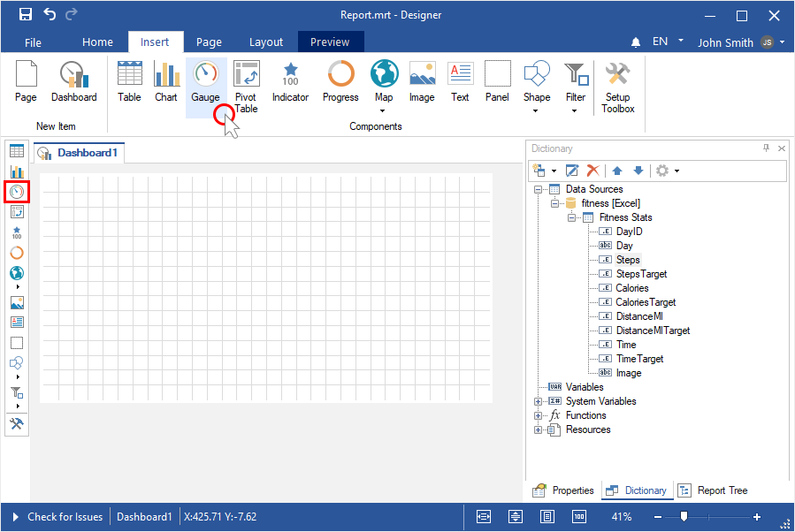Click the save icon in the title bar
795x532 pixels.
point(25,14)
